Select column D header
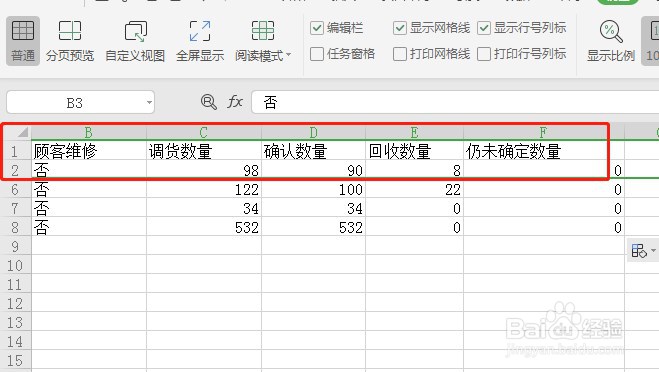659x372 pixels. tap(314, 132)
